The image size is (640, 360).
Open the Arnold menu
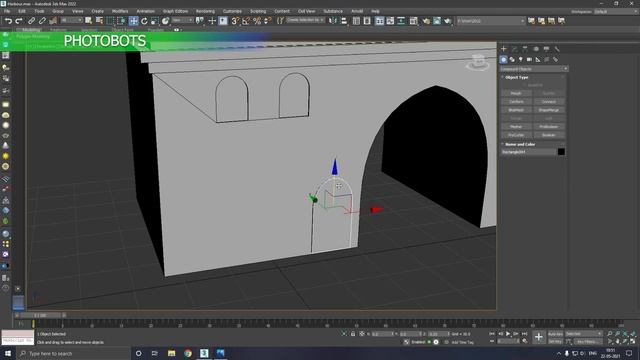coord(357,11)
